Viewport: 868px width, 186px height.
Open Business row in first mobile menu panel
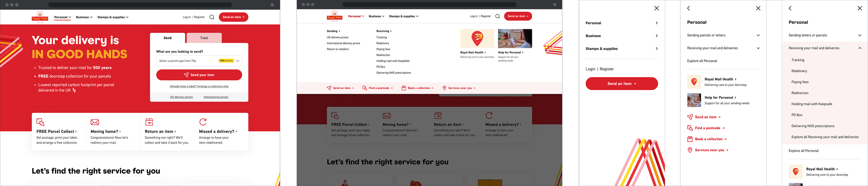point(621,36)
